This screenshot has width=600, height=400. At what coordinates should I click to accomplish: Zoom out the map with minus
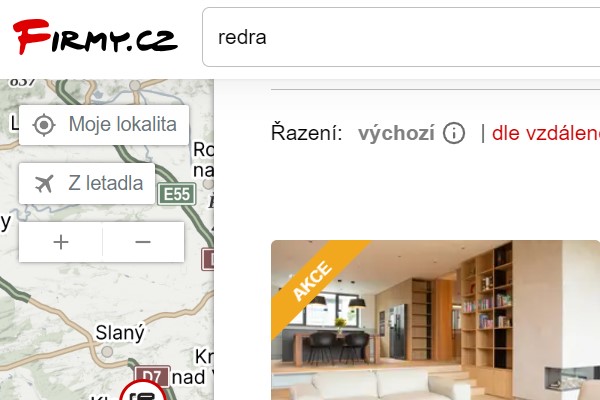[143, 242]
